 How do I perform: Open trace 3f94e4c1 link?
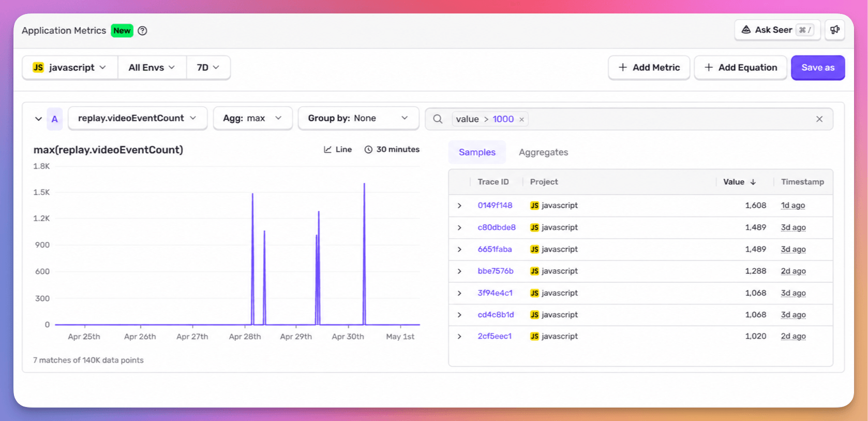click(495, 293)
